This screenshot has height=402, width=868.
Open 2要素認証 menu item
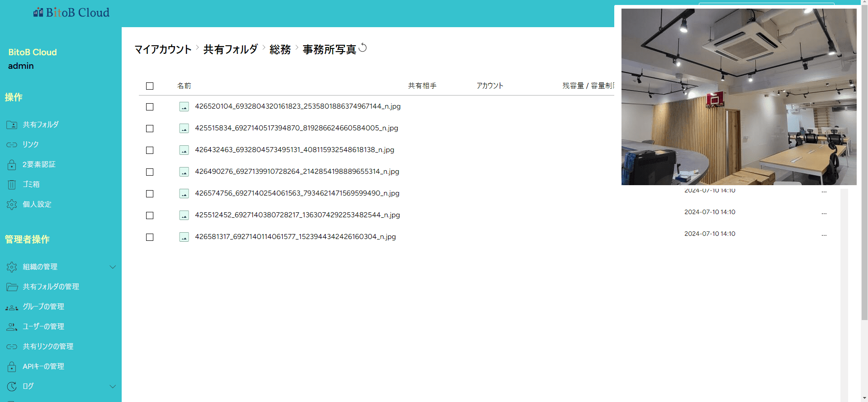coord(39,164)
